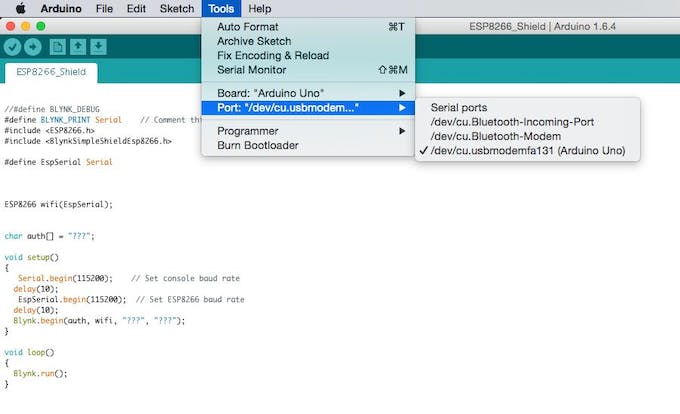Viewport: 680px width, 414px height.
Task: Open Serial Monitor from Tools menu
Action: coord(308,70)
